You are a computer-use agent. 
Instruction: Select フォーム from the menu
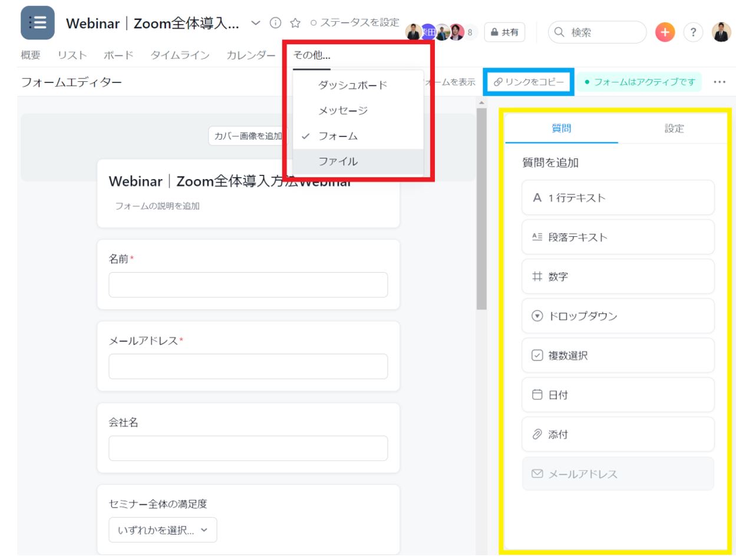(358, 136)
